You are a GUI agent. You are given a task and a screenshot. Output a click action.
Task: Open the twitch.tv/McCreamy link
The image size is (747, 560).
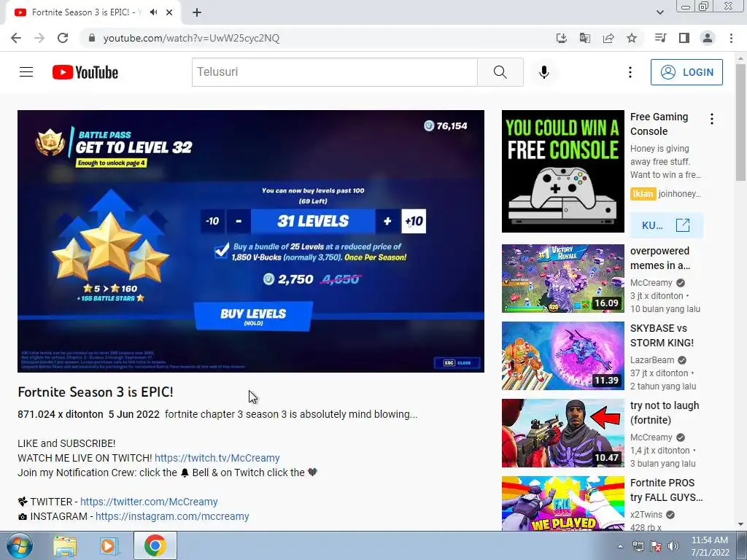tap(217, 458)
